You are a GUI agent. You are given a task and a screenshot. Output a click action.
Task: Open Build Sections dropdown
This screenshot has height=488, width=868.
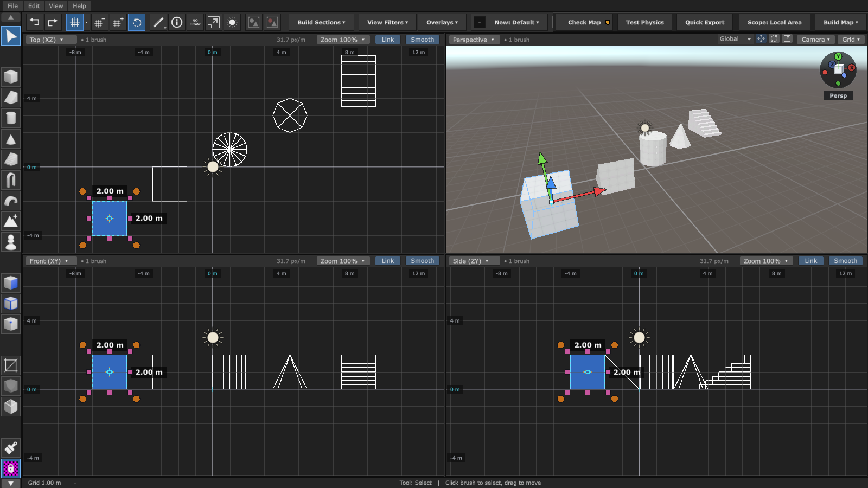[321, 22]
